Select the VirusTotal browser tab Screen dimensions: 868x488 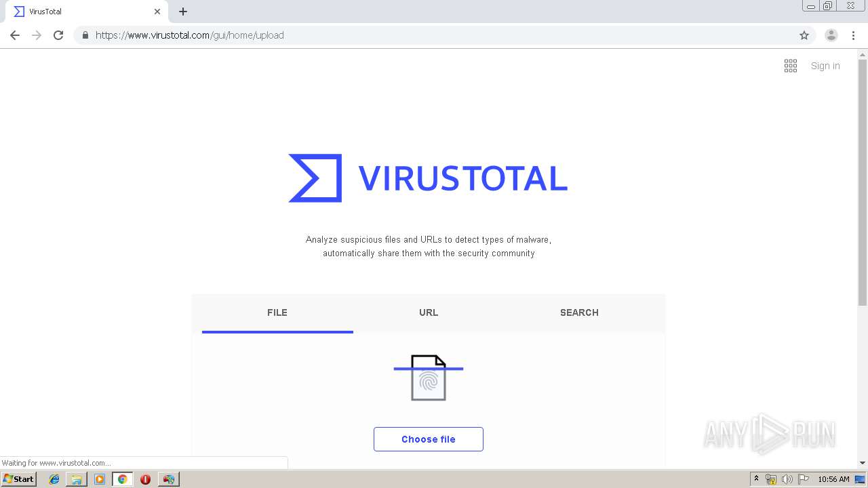point(87,12)
